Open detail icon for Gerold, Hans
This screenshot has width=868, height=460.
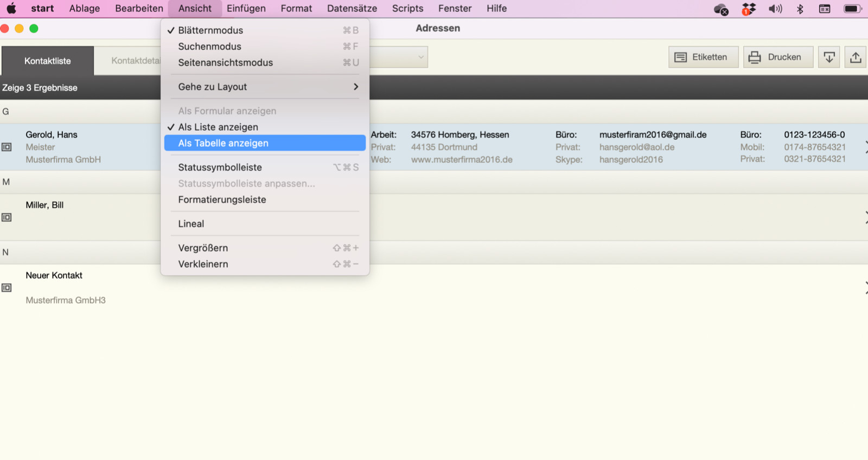(x=7, y=147)
